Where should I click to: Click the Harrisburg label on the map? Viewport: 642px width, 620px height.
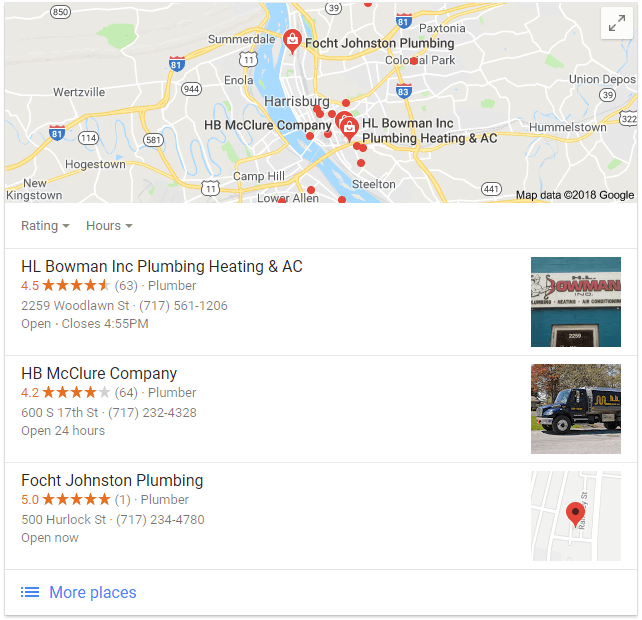coord(296,101)
